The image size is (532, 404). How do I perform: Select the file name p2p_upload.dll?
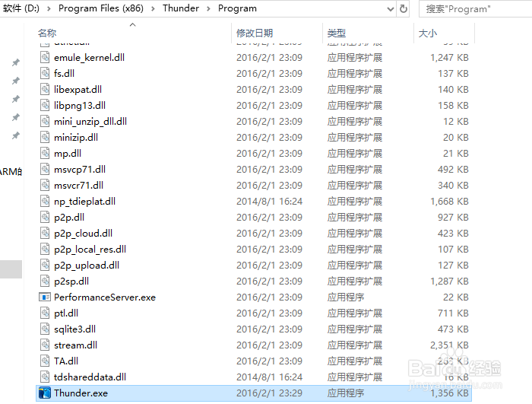[87, 265]
